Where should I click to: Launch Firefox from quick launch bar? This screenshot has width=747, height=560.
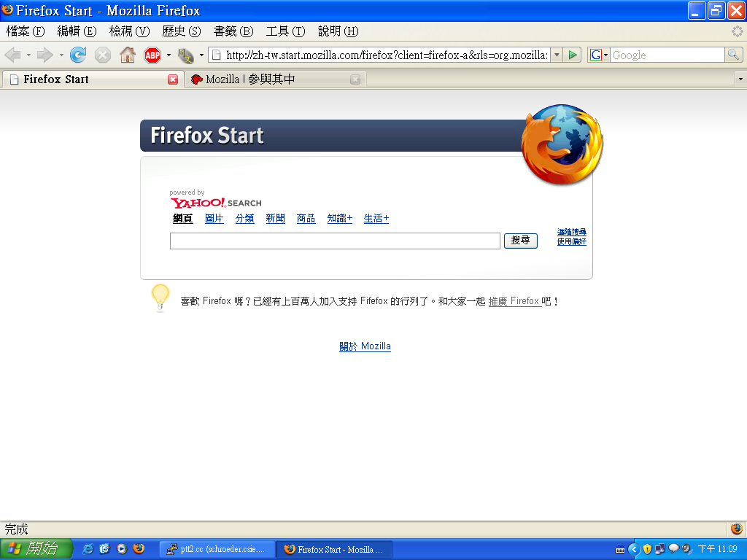click(139, 549)
